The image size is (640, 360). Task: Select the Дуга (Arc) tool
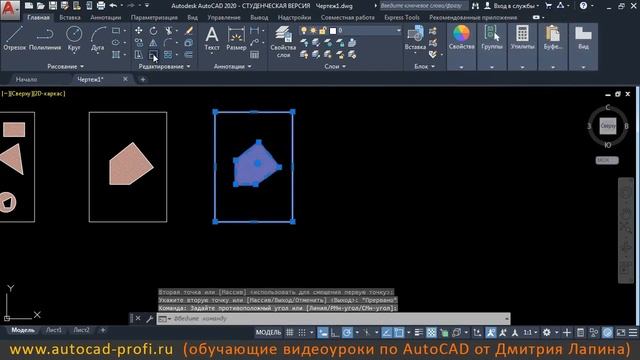tap(98, 39)
